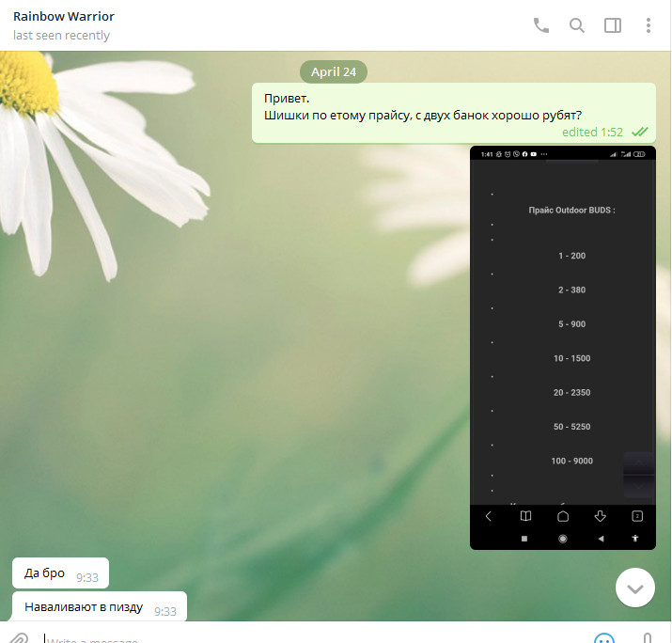The image size is (672, 643).
Task: Click the "last seen recently" status text
Action: point(61,36)
